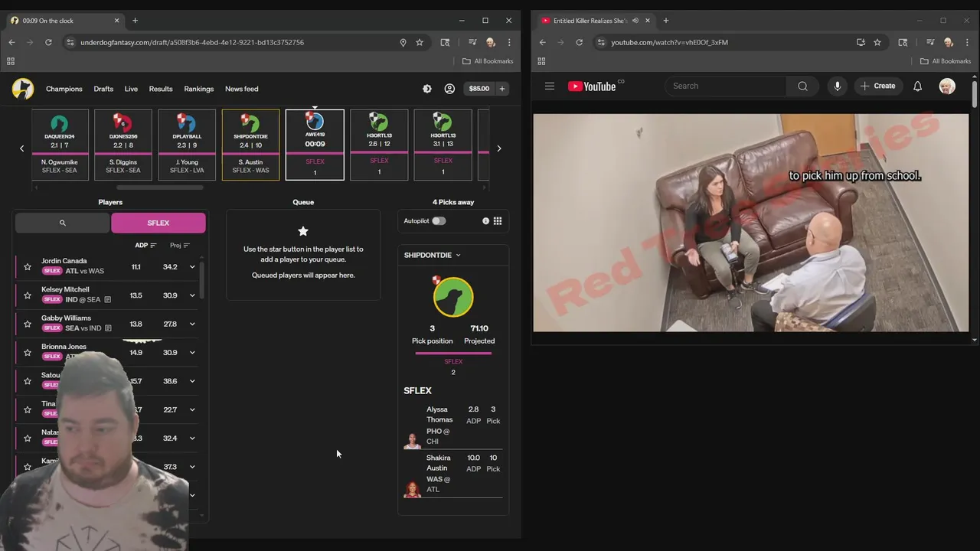Bookmark the Underdog draft page with star

420,42
